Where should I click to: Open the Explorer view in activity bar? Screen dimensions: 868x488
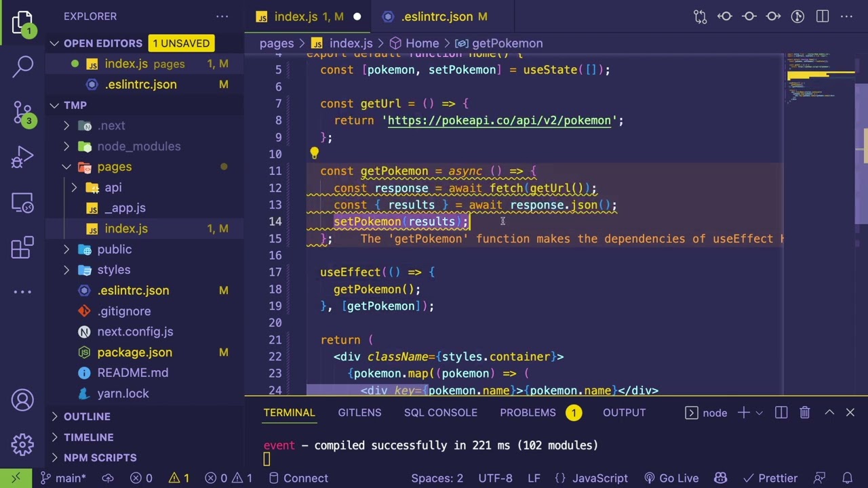point(22,23)
